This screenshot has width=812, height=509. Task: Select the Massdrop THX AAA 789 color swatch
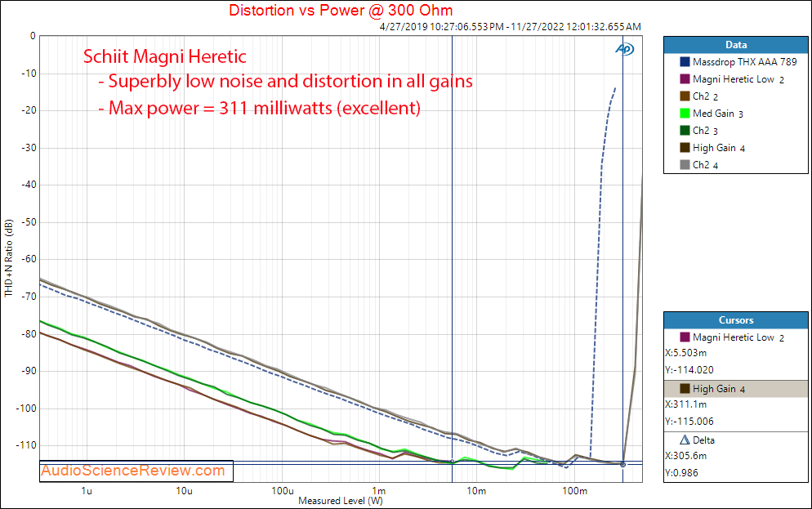point(685,61)
